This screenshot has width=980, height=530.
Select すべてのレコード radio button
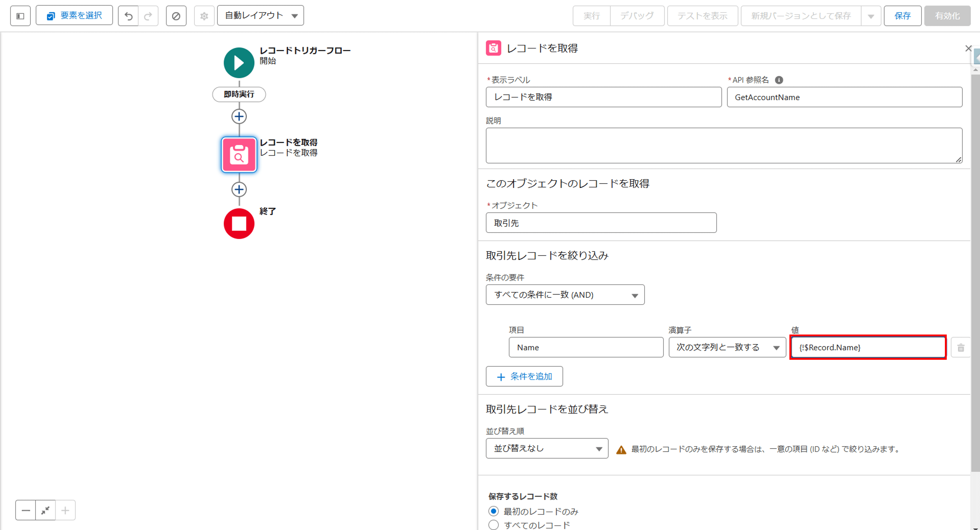click(x=493, y=525)
